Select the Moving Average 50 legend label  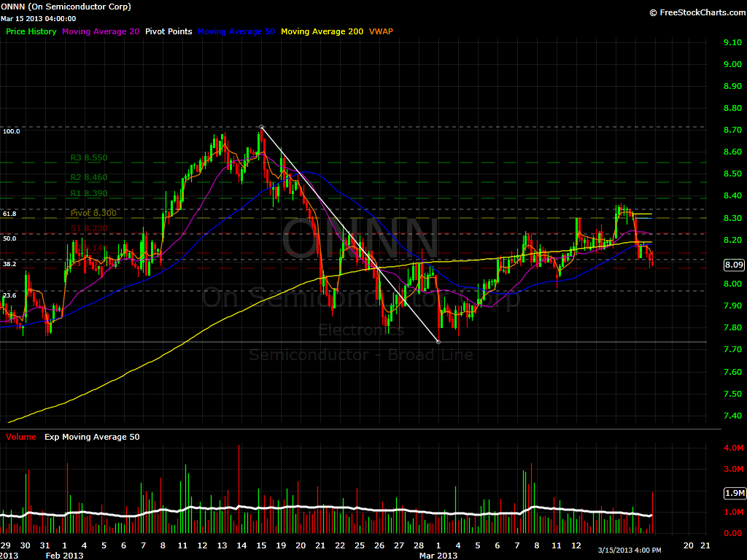(236, 31)
